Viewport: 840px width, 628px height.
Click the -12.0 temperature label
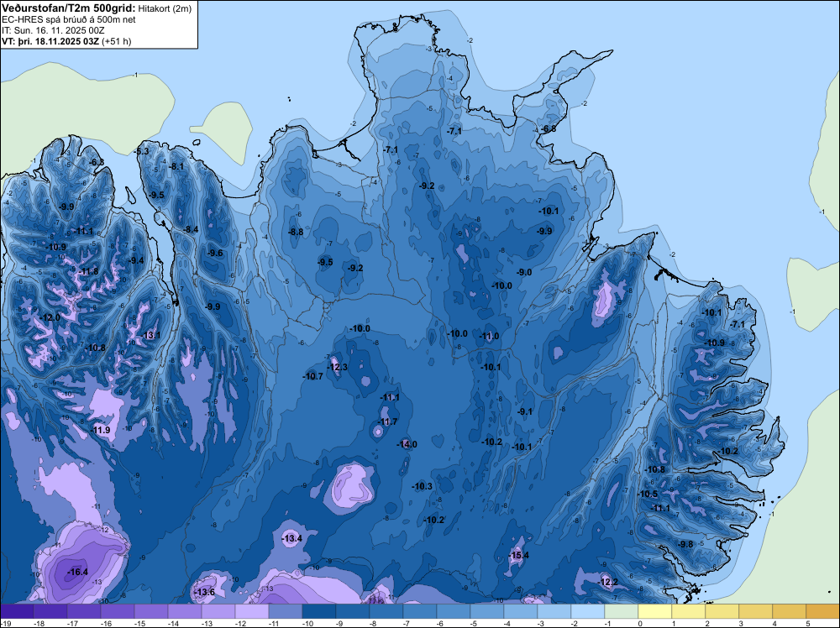50,317
